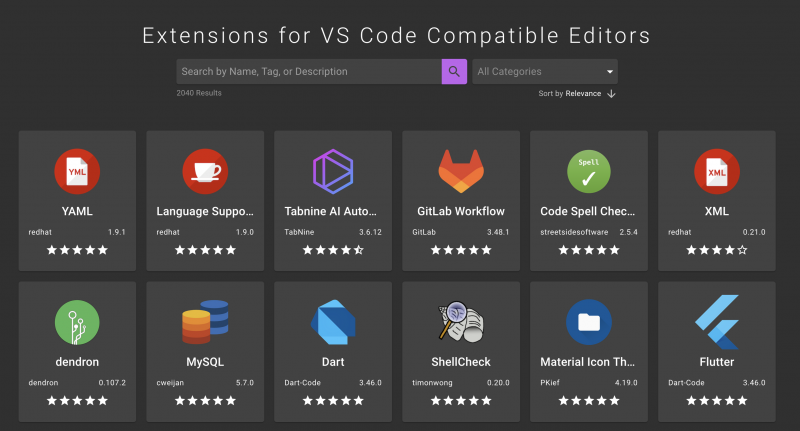
Task: Open the YAML extension title
Action: point(77,211)
